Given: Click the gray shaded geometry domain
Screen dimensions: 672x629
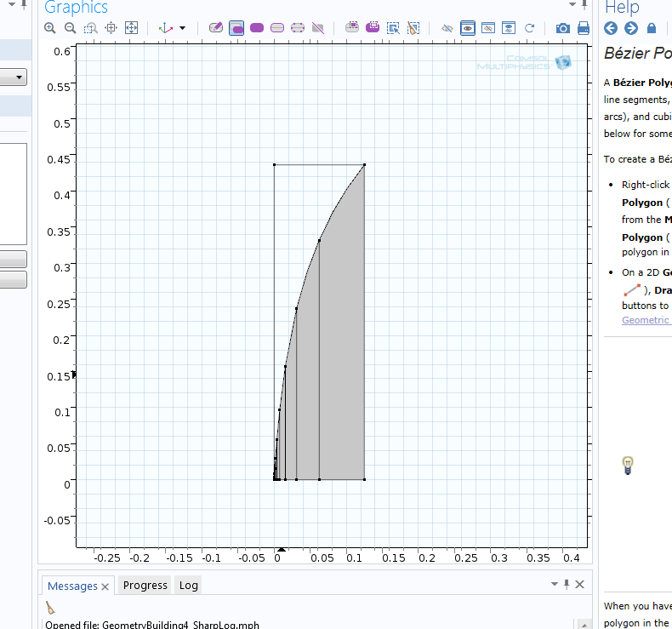Looking at the screenshot, I should click(340, 383).
